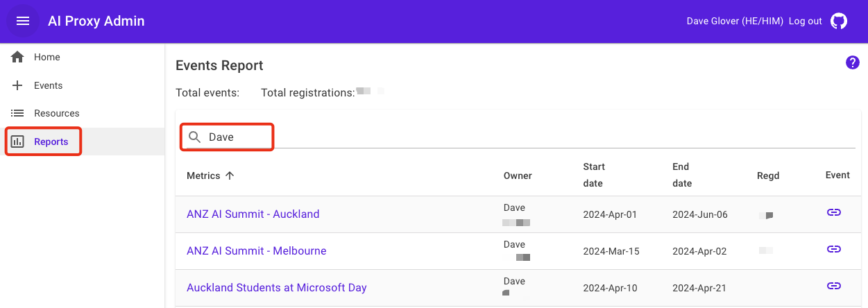Image resolution: width=868 pixels, height=308 pixels.
Task: Click the search magnifier icon
Action: pyautogui.click(x=195, y=137)
